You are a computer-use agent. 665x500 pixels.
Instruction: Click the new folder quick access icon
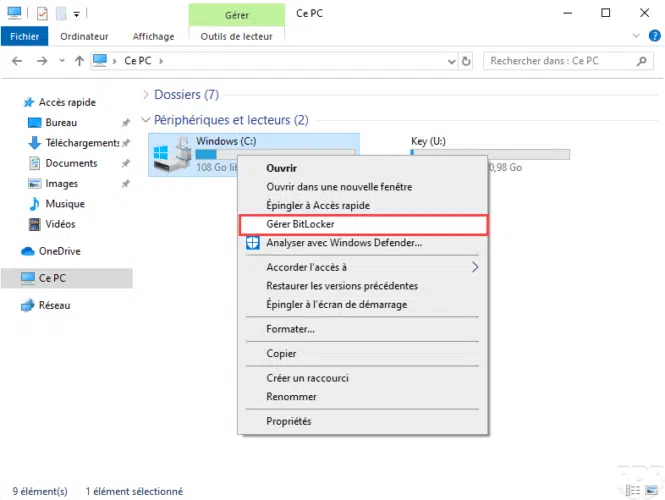point(61,14)
